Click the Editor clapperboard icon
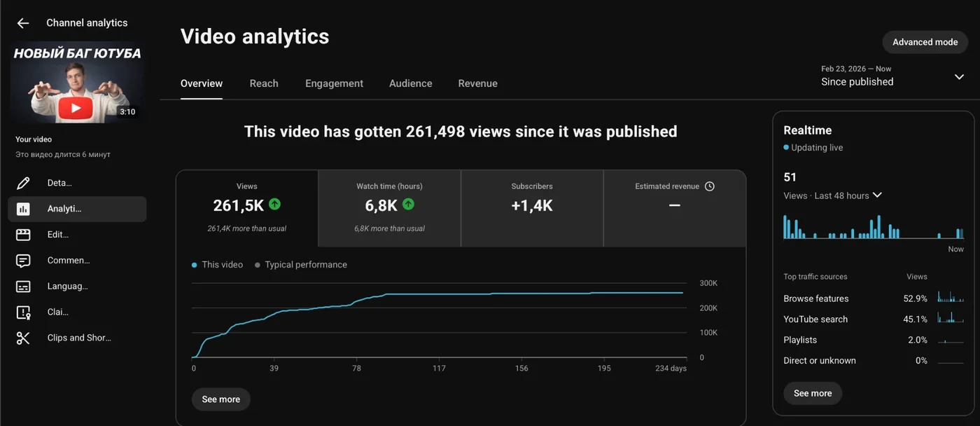Image resolution: width=980 pixels, height=426 pixels. (23, 235)
